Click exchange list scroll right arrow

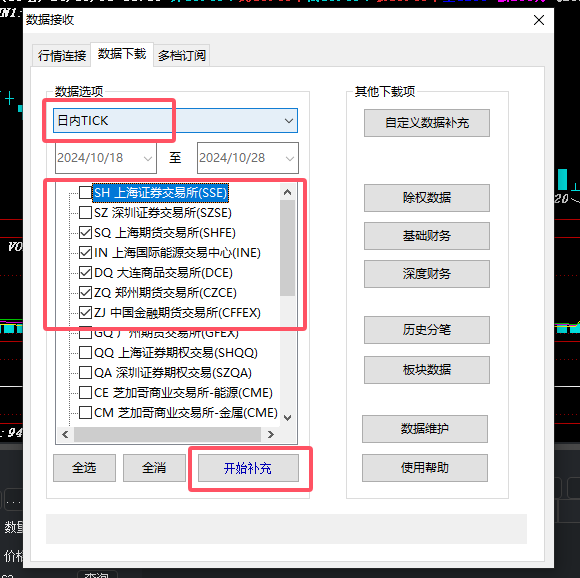(x=271, y=434)
